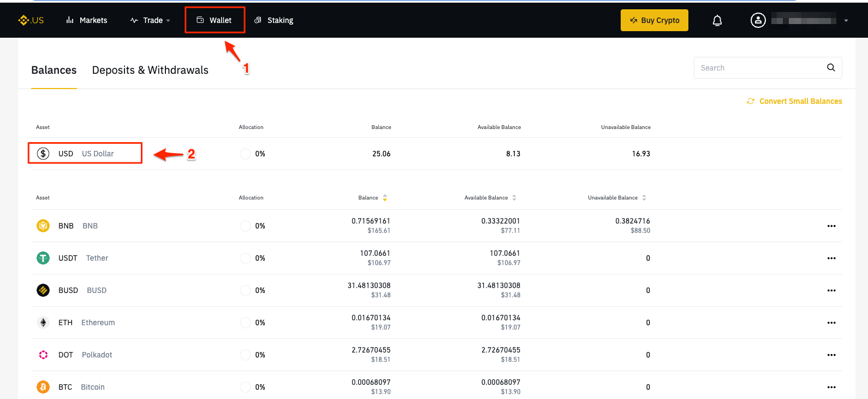Viewport: 868px width, 399px height.
Task: Go to the Staking page
Action: [274, 20]
